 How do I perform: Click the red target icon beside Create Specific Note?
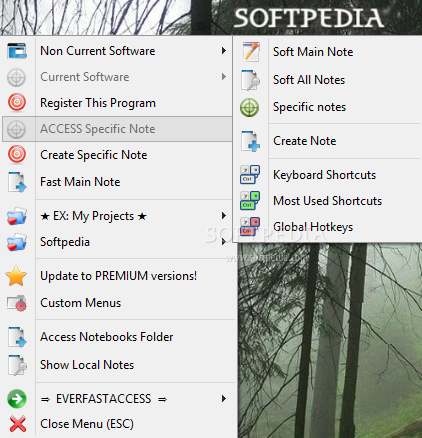[x=17, y=155]
